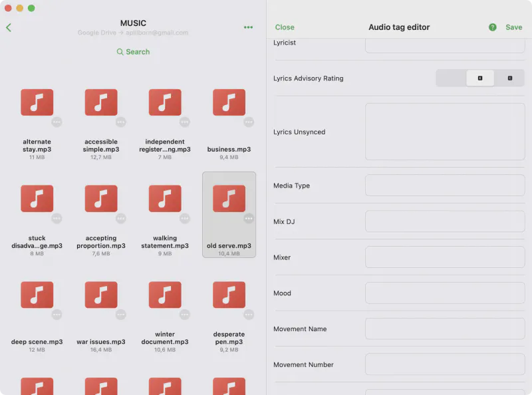Open options for walking statement.mp3
This screenshot has width=532, height=395.
[x=185, y=219]
